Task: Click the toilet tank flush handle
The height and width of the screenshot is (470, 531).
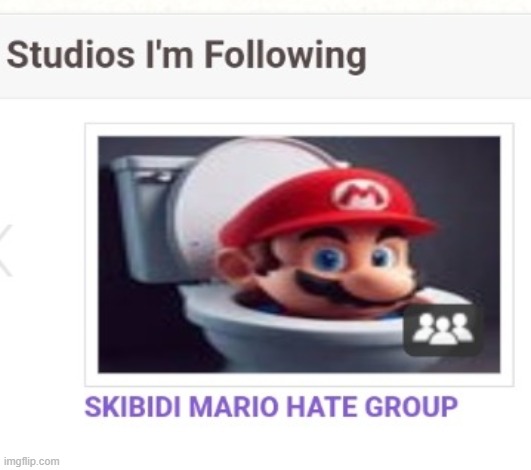Action: [x=155, y=176]
